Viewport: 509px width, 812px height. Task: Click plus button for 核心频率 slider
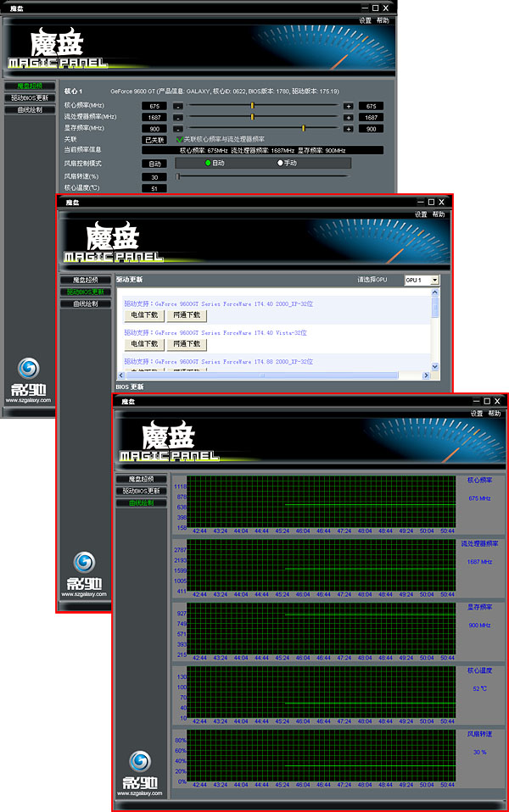pyautogui.click(x=349, y=106)
